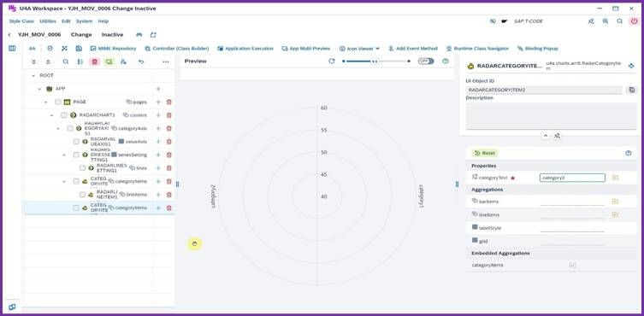This screenshot has height=316, width=644.
Task: Open the Help menu
Action: (x=103, y=21)
